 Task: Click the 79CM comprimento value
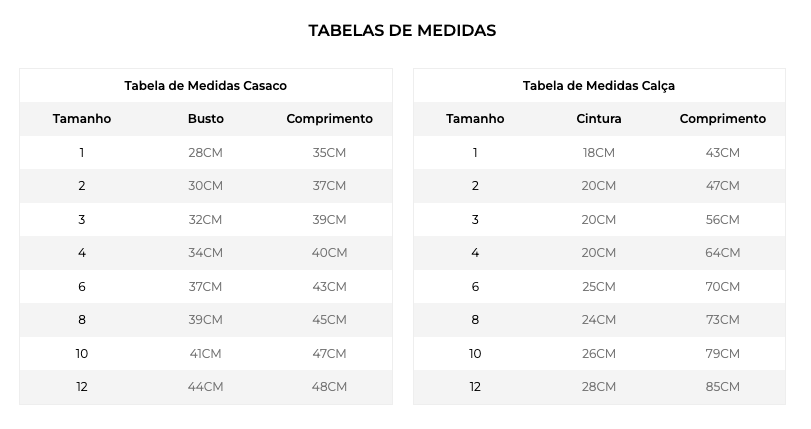point(722,354)
